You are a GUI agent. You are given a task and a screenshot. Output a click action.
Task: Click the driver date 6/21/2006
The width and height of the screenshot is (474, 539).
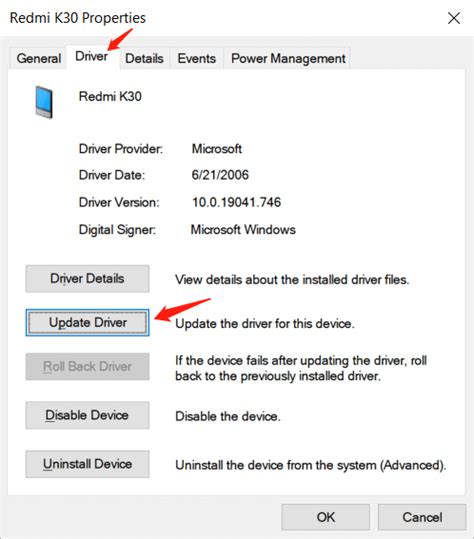[220, 175]
